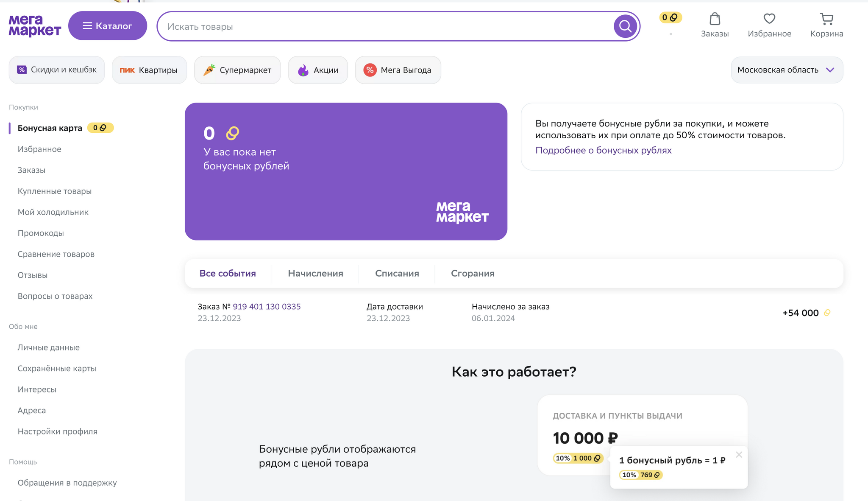Viewport: 868px width, 501px height.
Task: Open Избранное heart icon in header
Action: point(769,19)
